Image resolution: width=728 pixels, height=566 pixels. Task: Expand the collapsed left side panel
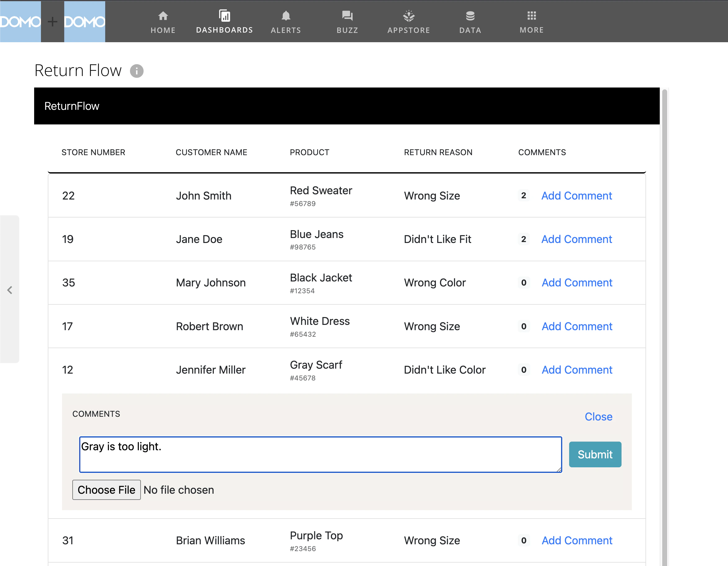(x=10, y=290)
